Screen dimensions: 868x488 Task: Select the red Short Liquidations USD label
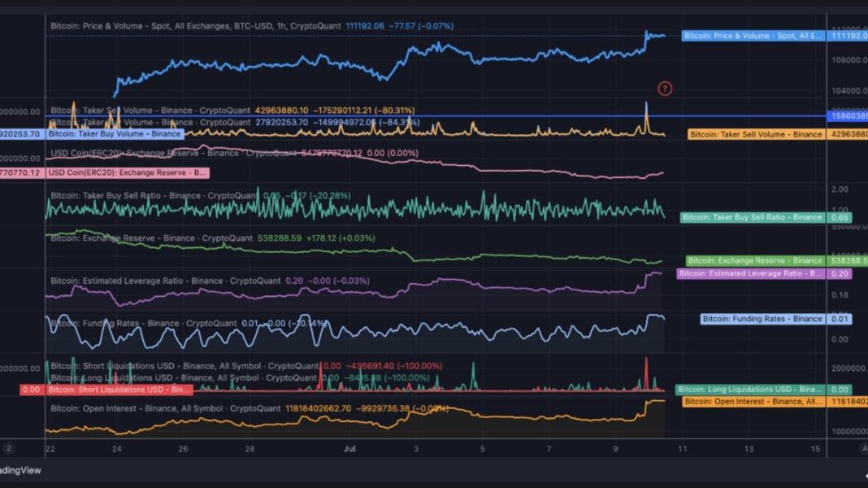tap(119, 390)
